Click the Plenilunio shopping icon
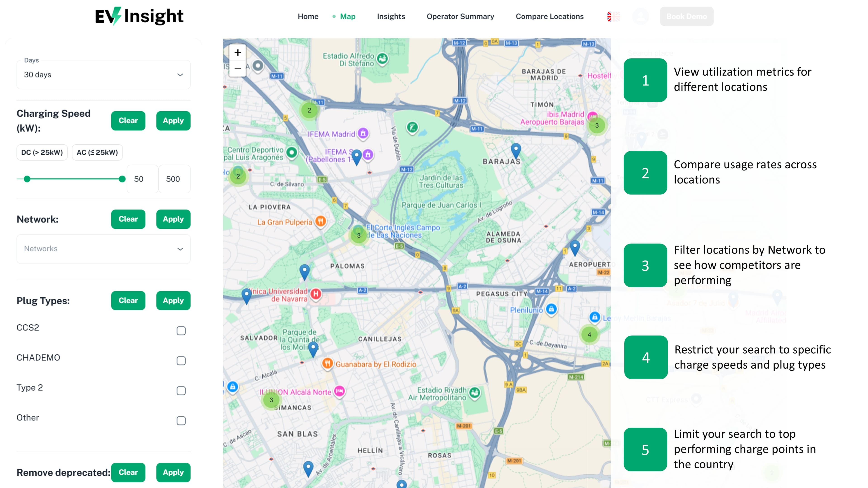Screen dimensions: 868x488 pos(551,309)
